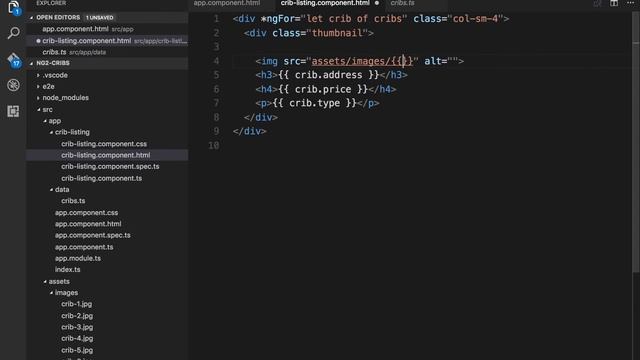
Task: Open app.module.ts file
Action: [x=78, y=258]
